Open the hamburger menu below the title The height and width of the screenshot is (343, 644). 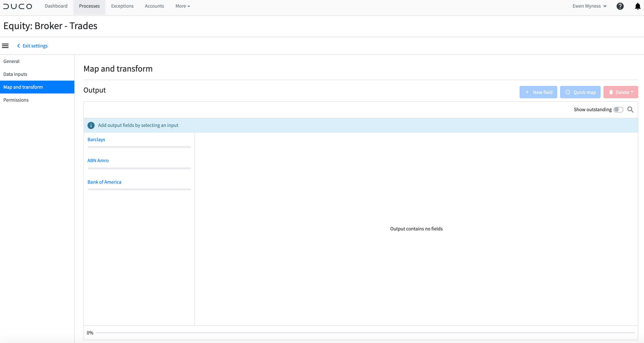point(5,46)
